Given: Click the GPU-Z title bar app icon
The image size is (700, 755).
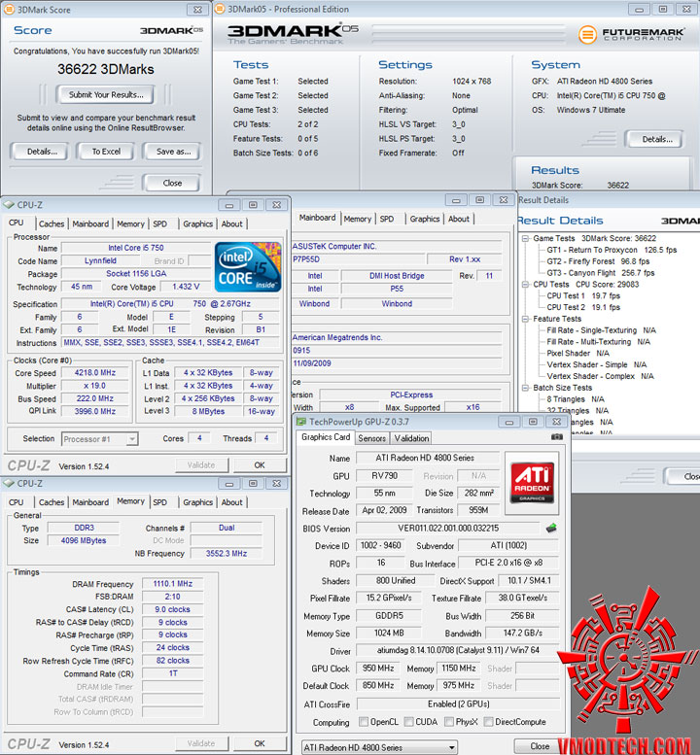Looking at the screenshot, I should click(x=301, y=422).
